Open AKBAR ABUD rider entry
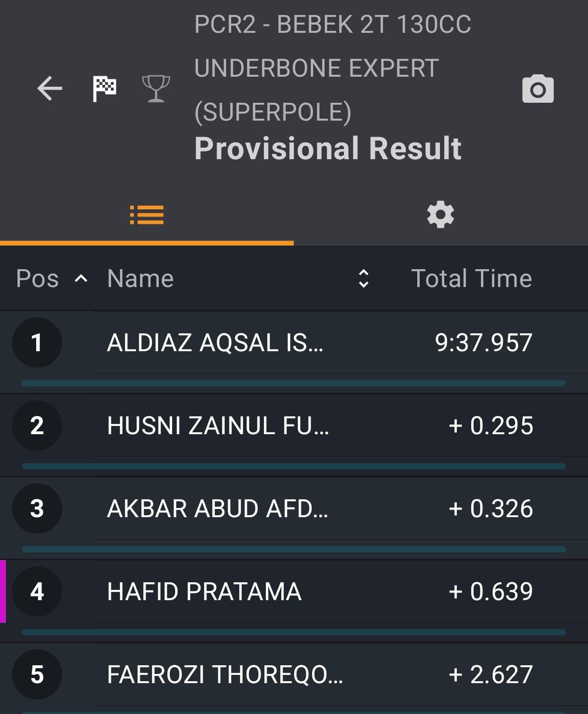 (x=294, y=508)
